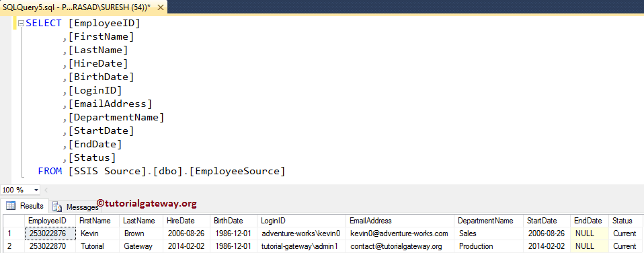
Task: Switch to the Messages tab
Action: [75, 207]
